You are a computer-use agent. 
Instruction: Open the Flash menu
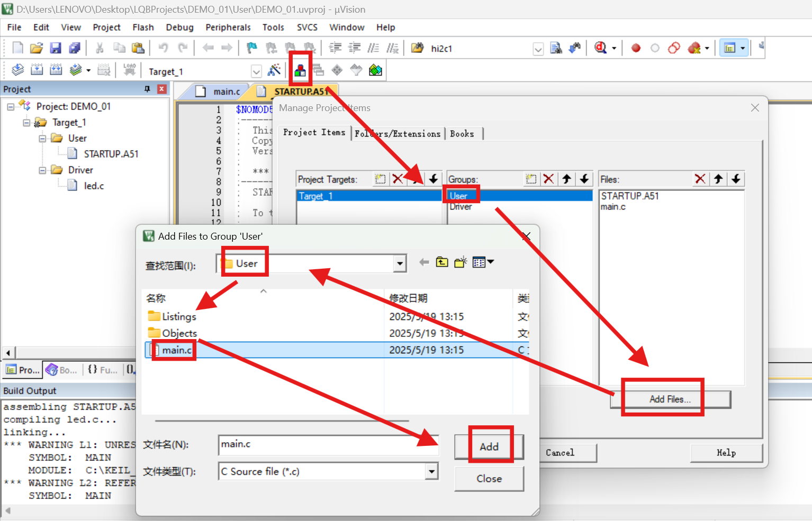click(x=143, y=28)
